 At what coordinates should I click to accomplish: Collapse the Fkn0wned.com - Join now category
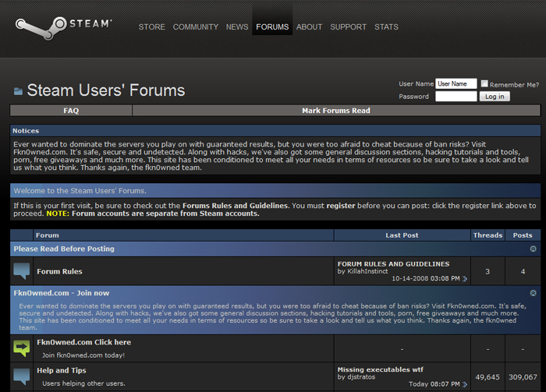pos(533,293)
